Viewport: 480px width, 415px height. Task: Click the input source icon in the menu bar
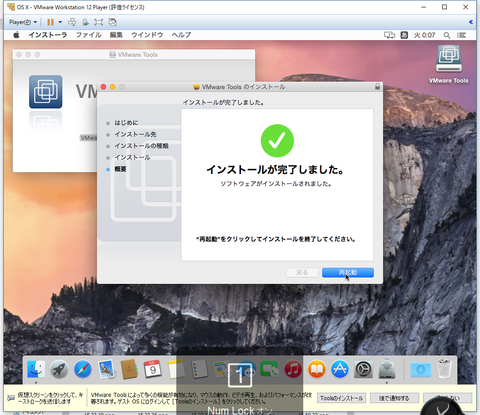point(404,35)
